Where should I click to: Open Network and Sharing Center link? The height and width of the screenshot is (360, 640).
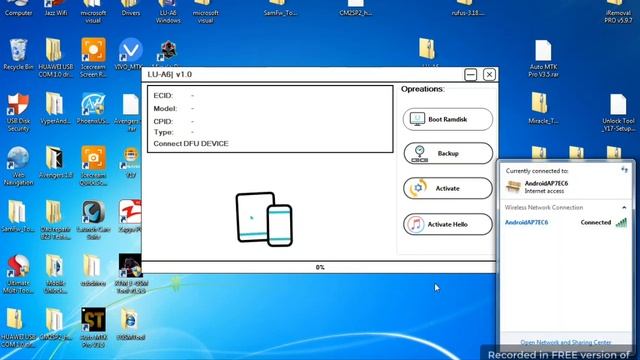566,342
